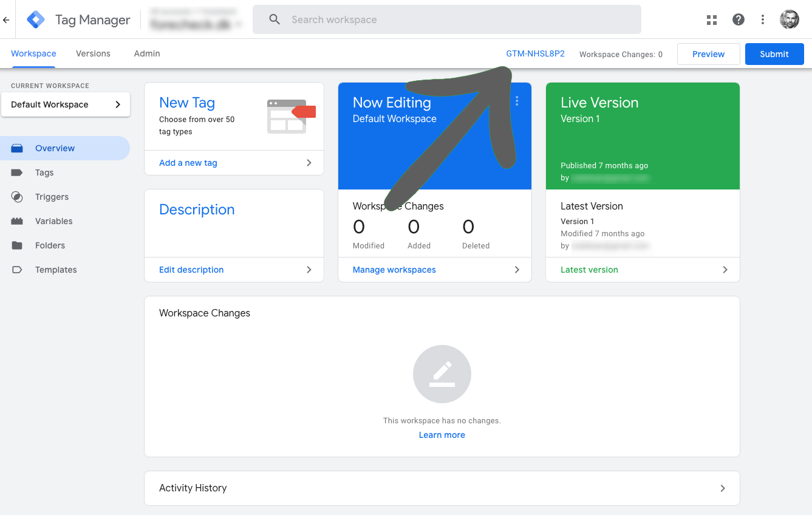Click the pencil edit icon in Workspace Changes

[442, 373]
